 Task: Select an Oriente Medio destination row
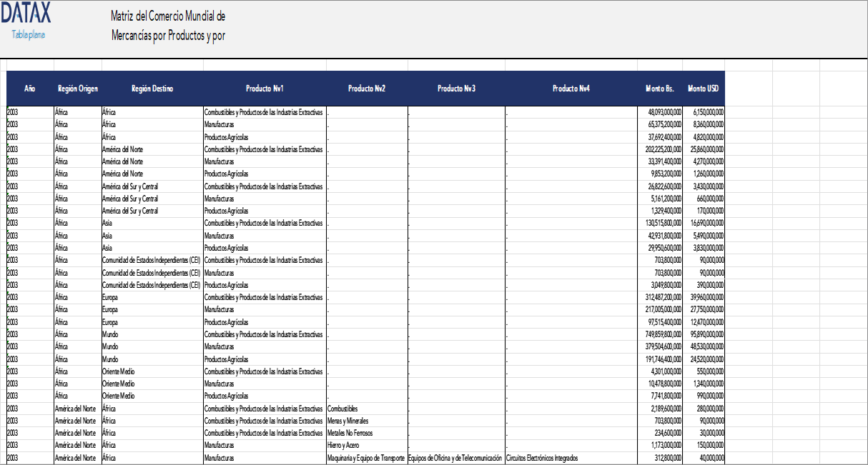pyautogui.click(x=119, y=371)
